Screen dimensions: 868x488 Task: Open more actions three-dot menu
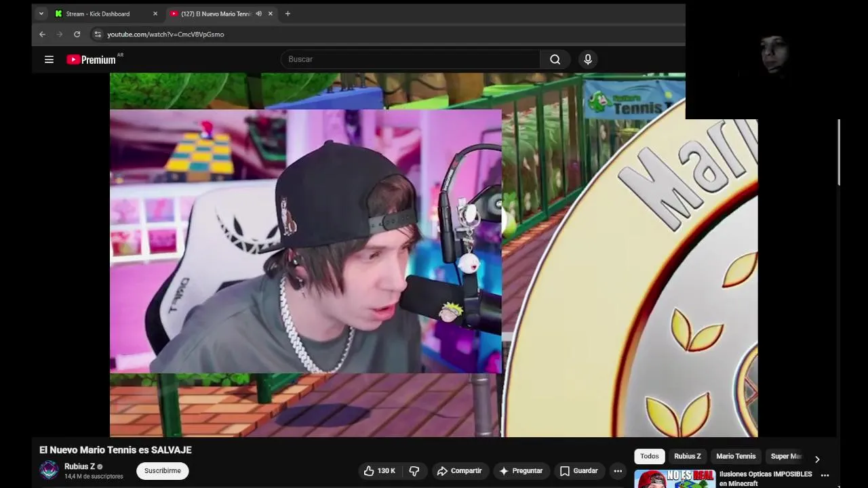618,471
